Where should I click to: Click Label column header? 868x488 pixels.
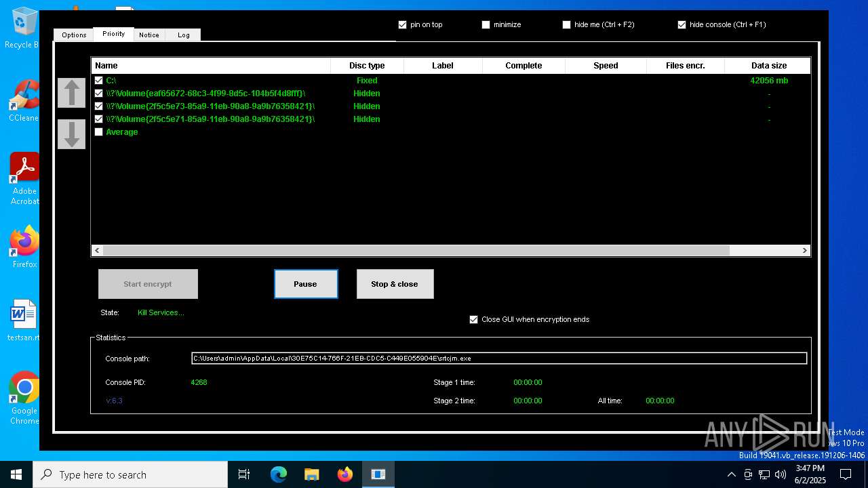[443, 66]
